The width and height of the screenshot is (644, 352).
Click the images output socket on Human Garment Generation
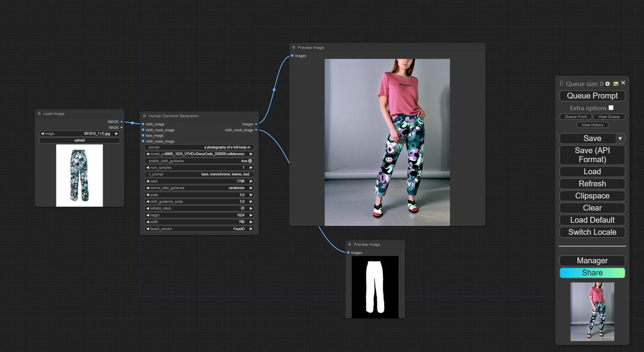[x=255, y=123]
